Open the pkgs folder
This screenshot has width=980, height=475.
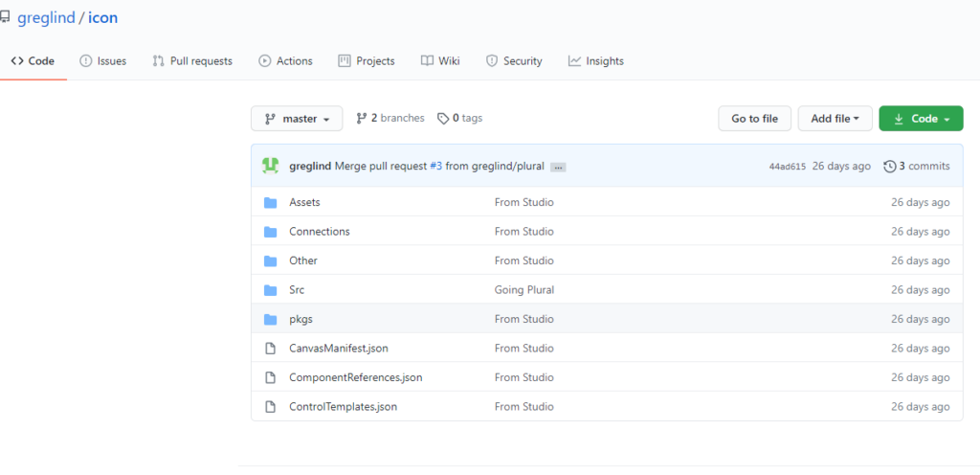coord(301,319)
